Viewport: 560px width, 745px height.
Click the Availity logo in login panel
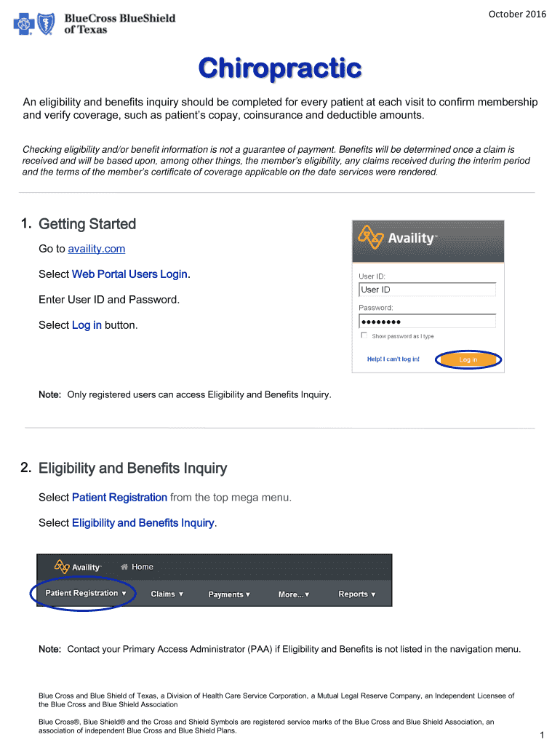coord(397,238)
